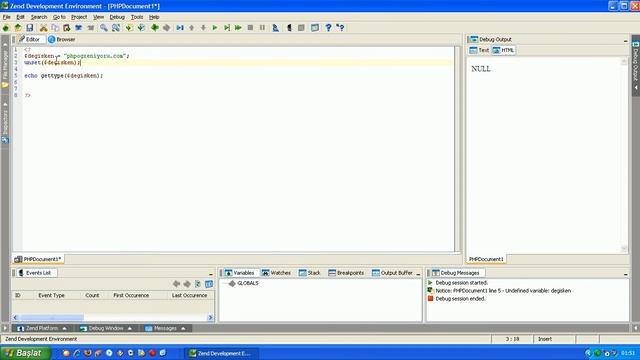Save the document with the floppy icon

click(x=30, y=28)
